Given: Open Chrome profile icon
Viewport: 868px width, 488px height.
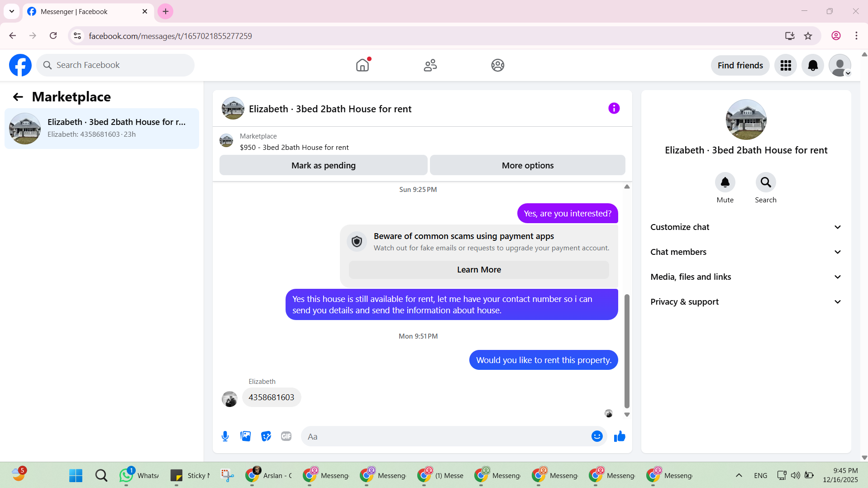Looking at the screenshot, I should 836,36.
